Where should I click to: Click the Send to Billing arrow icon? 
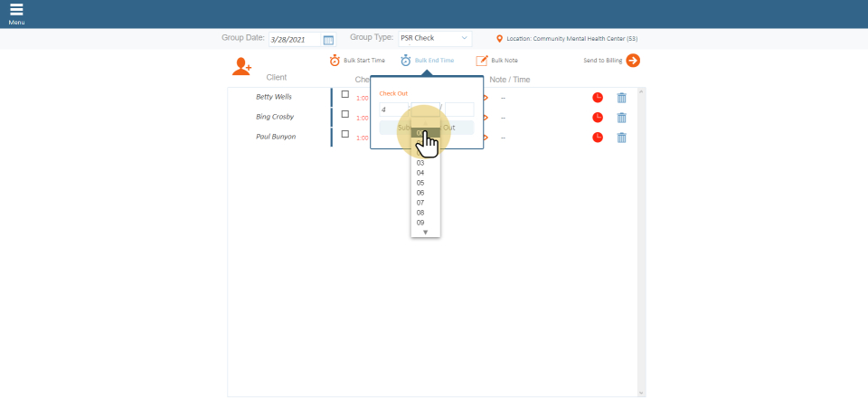633,61
